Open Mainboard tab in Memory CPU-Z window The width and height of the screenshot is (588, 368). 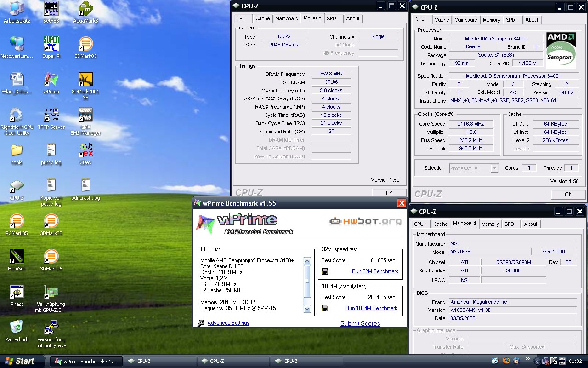click(287, 18)
